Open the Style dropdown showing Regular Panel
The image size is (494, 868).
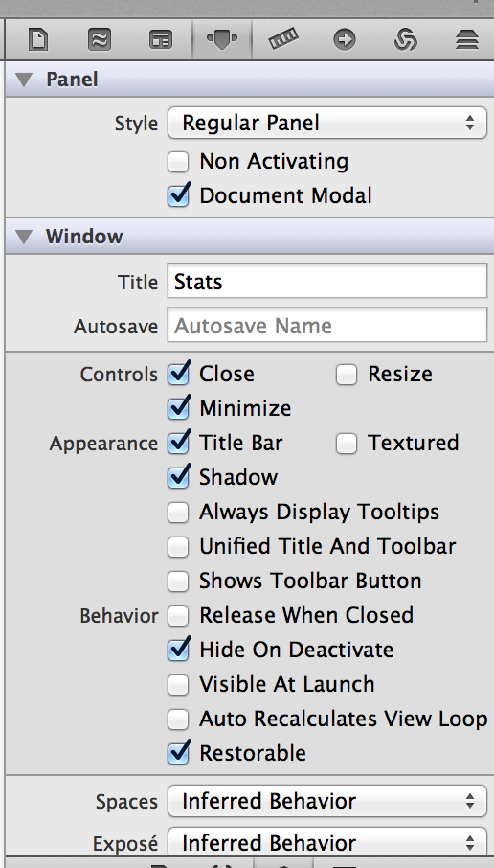pos(326,123)
